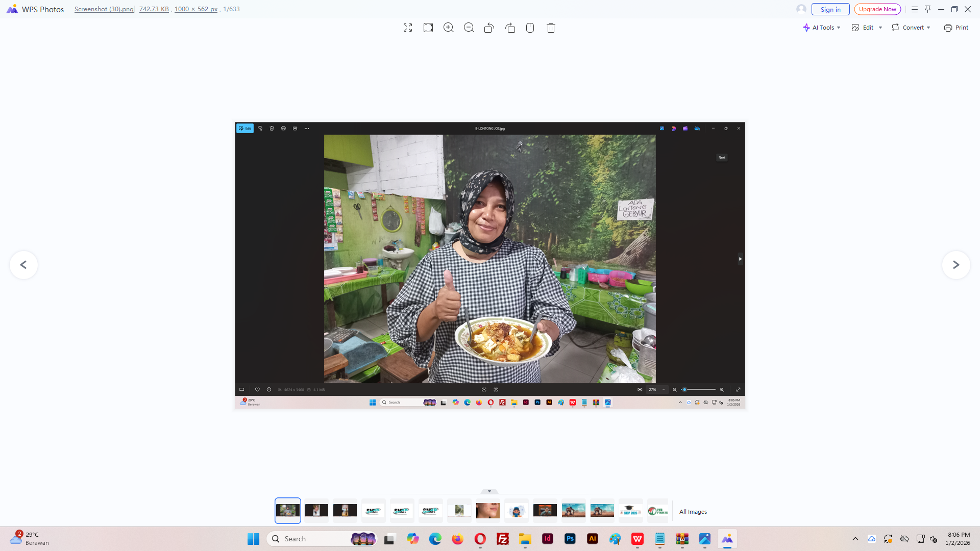Go to the previous image

(23, 265)
